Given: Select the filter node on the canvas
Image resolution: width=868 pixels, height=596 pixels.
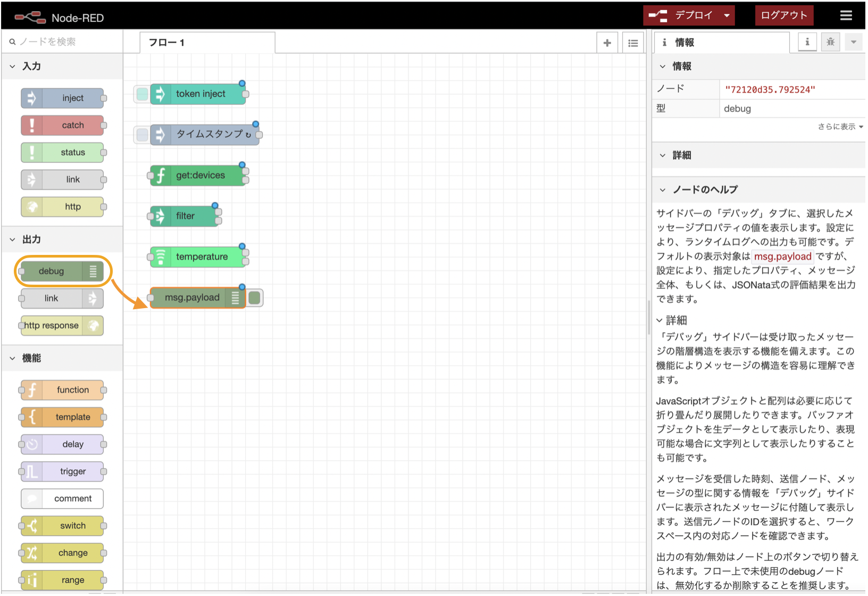Looking at the screenshot, I should [x=185, y=216].
